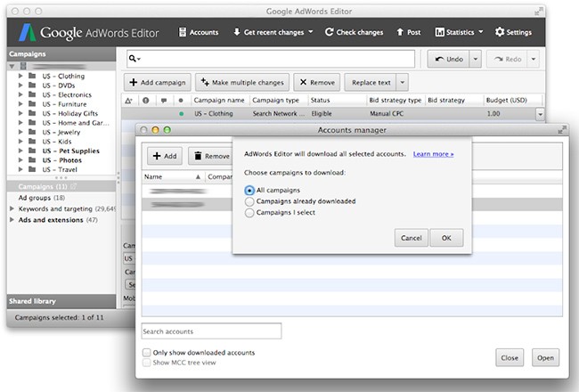Select the All campaigns radio option
Viewport: 579px width, 392px height.
point(249,191)
